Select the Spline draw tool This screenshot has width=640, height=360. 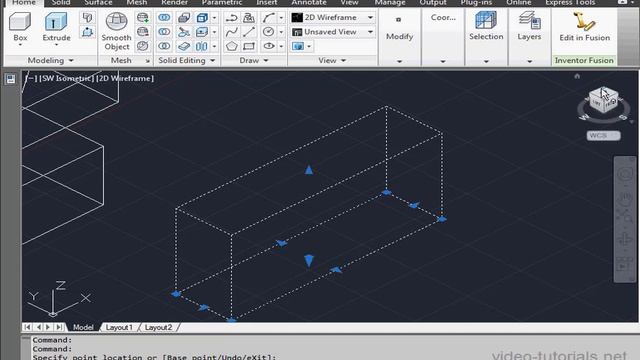[x=231, y=32]
